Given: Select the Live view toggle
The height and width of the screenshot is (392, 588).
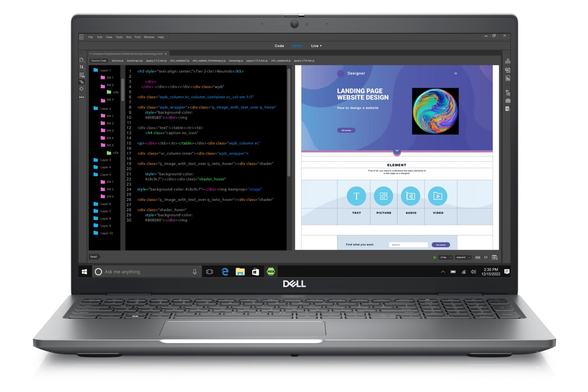Looking at the screenshot, I should pos(316,46).
